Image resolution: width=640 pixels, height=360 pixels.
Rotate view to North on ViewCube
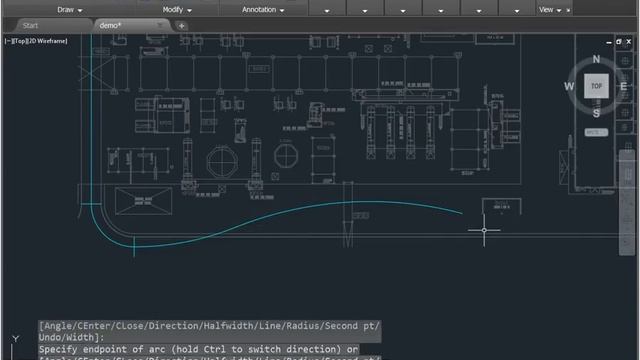point(596,59)
